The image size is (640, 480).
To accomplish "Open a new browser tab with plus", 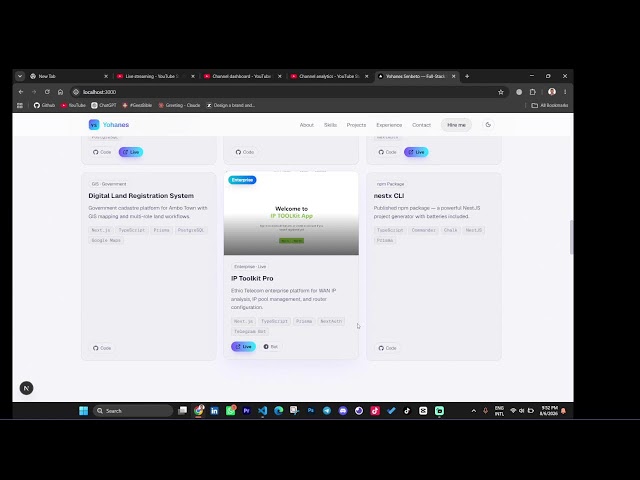I will (x=467, y=76).
